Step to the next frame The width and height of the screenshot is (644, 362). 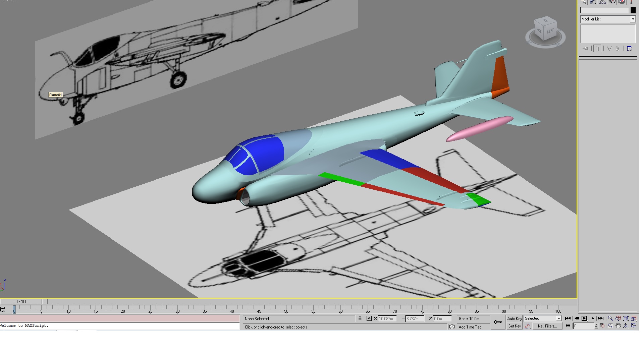pyautogui.click(x=592, y=318)
